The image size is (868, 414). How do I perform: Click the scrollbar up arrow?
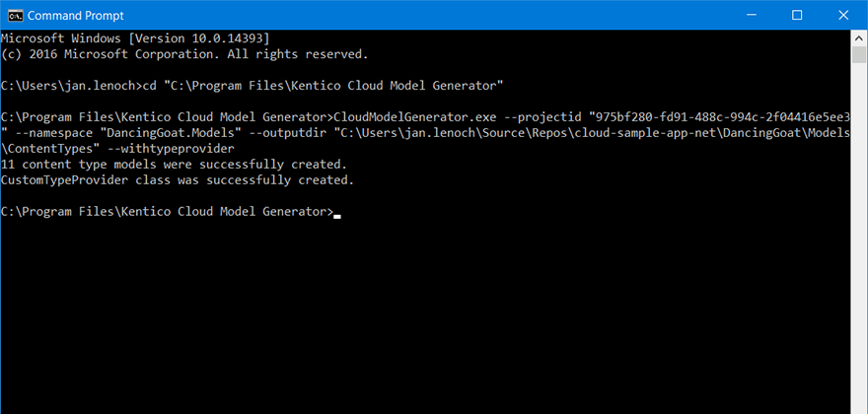coord(858,38)
